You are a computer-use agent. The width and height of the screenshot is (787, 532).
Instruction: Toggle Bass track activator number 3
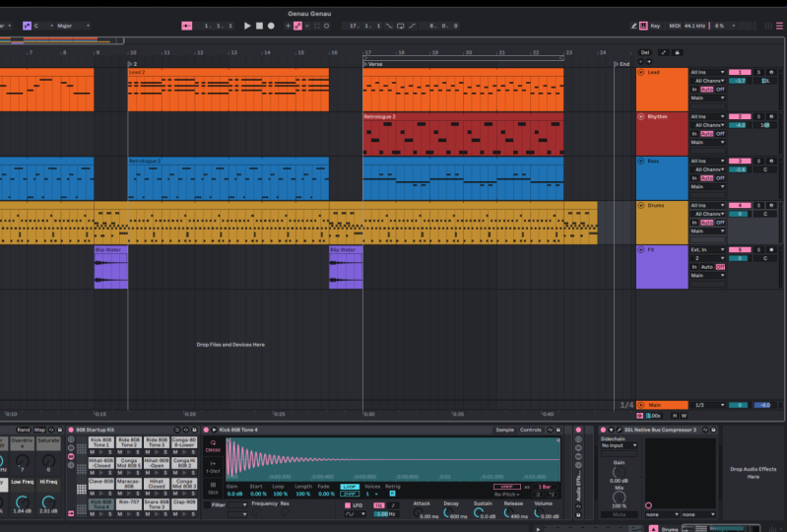tap(740, 162)
